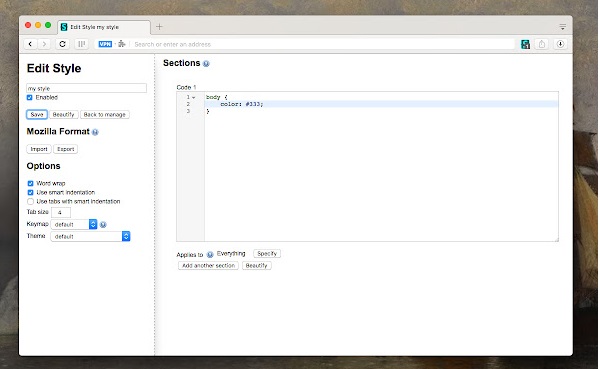This screenshot has height=369, width=600.
Task: Toggle Use smart indentation checkbox
Action: click(30, 193)
